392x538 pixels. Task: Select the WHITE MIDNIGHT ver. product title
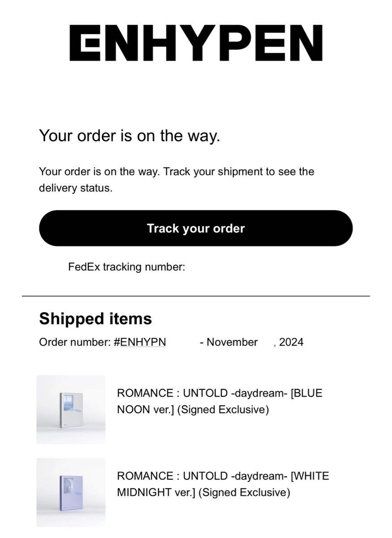click(223, 484)
